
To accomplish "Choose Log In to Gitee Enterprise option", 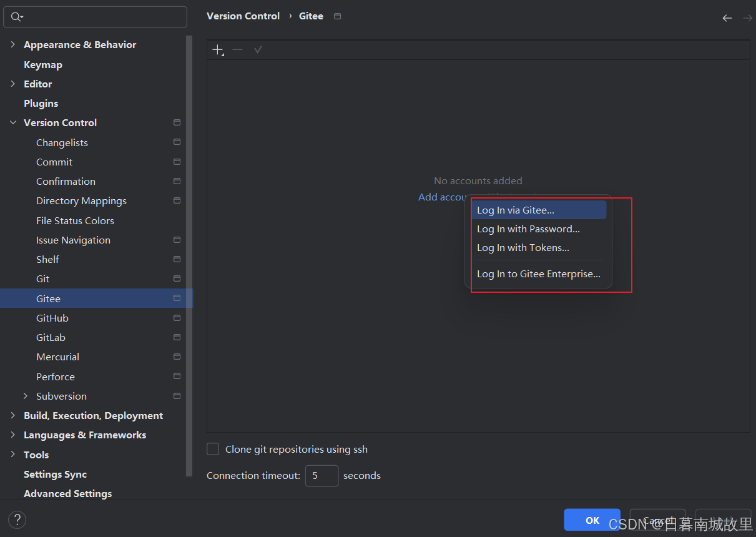I will pyautogui.click(x=538, y=273).
